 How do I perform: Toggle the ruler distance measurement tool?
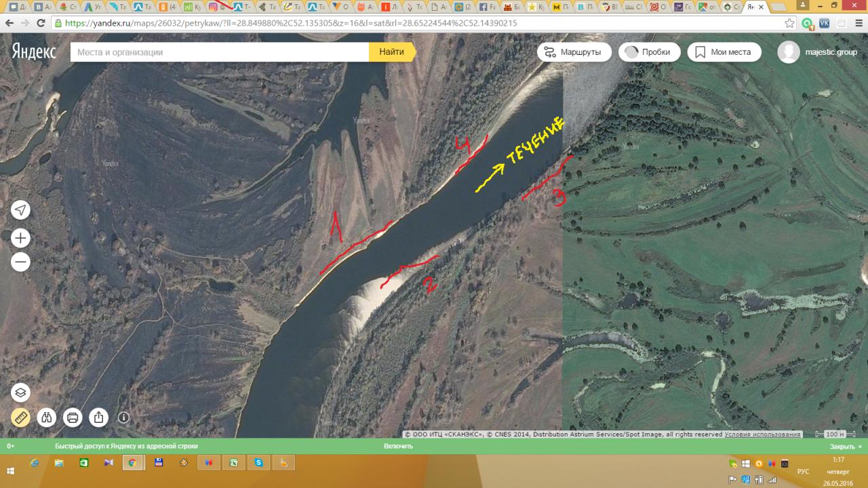coord(20,417)
